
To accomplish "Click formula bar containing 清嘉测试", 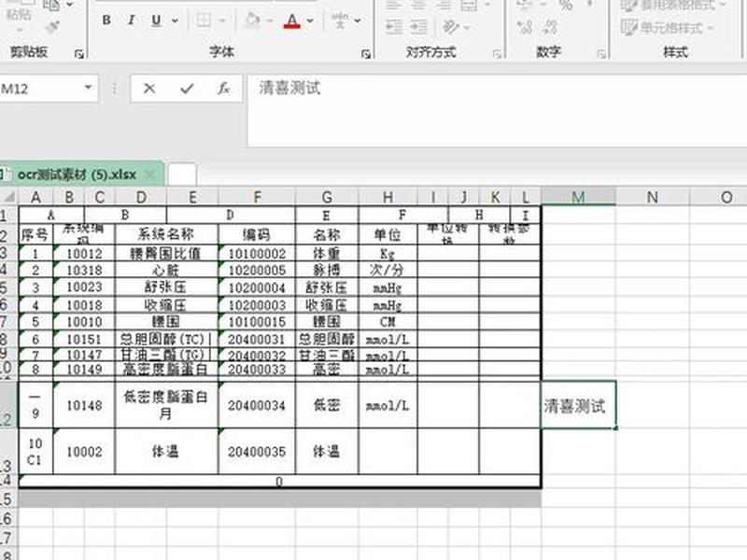I will 497,110.
